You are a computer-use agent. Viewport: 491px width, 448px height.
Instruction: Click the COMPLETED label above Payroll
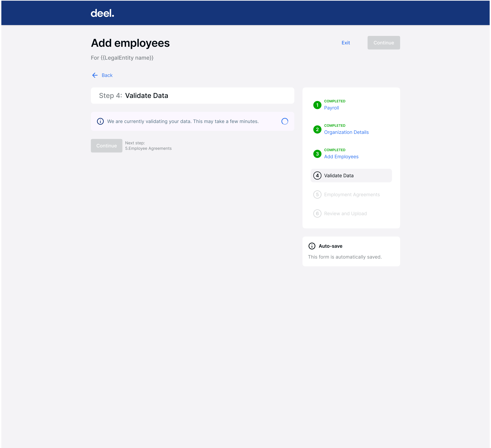click(x=334, y=101)
